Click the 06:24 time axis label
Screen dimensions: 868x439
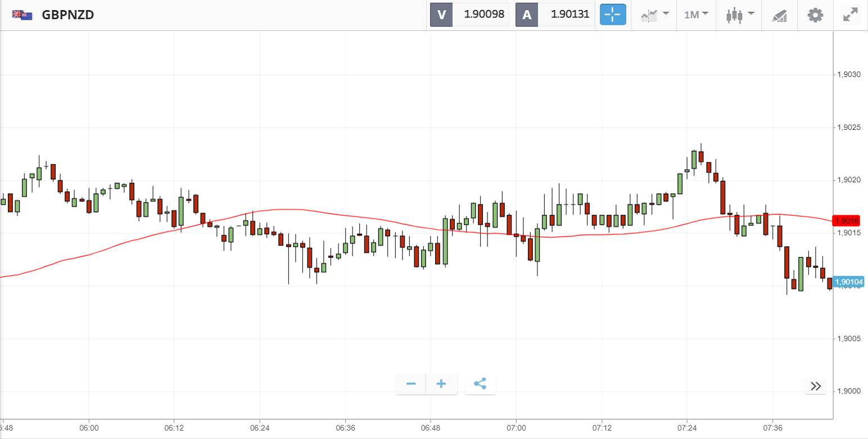tap(260, 428)
